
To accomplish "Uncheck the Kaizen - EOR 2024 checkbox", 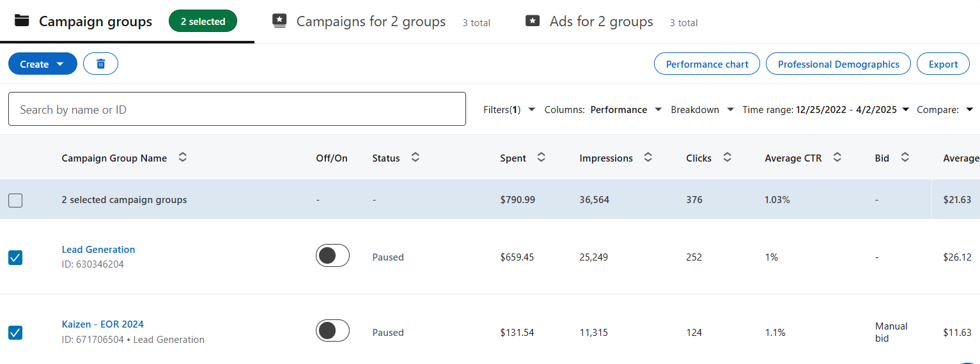I will tap(15, 333).
